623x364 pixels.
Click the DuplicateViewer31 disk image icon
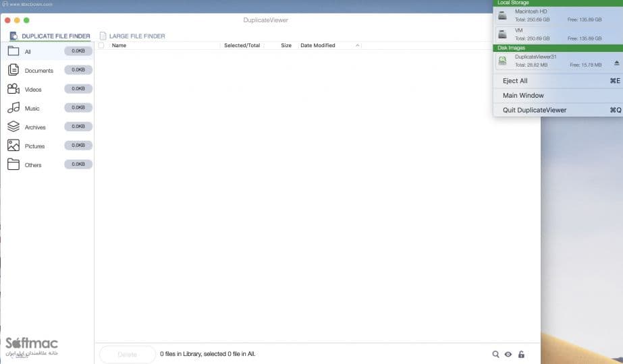point(503,61)
